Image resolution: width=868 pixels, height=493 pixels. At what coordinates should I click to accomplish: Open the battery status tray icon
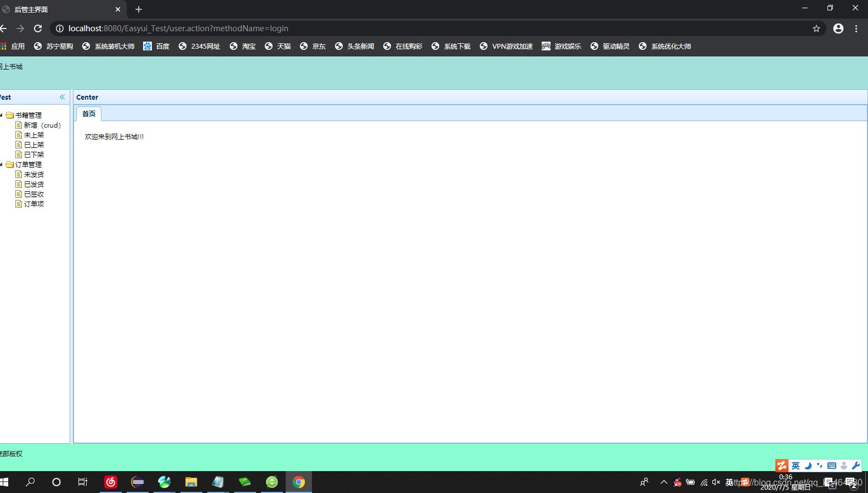point(690,482)
